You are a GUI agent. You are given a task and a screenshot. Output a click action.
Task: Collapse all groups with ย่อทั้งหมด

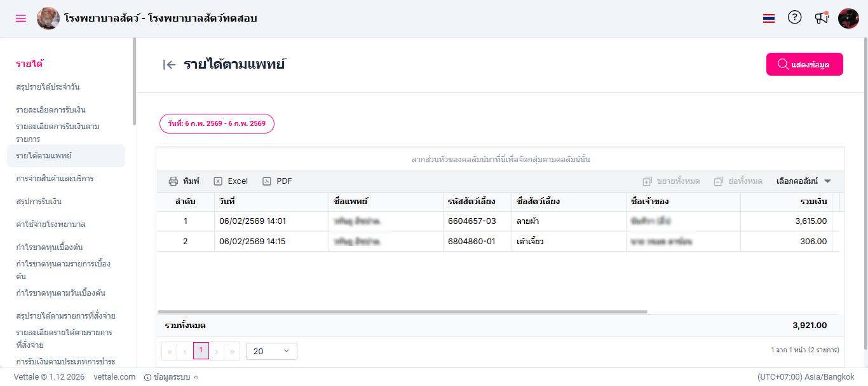click(738, 181)
